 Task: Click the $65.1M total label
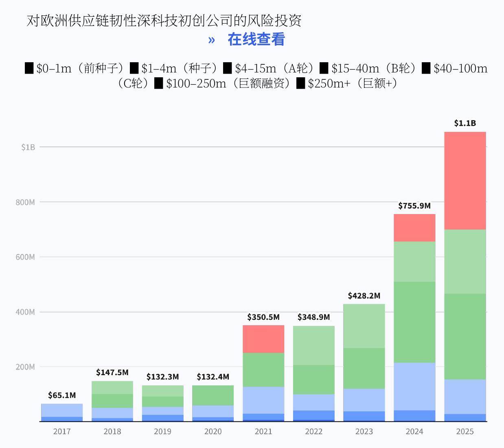[62, 395]
